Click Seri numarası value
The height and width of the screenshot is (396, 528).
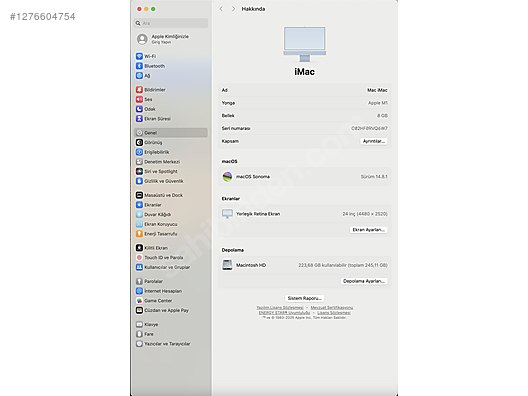pos(369,128)
